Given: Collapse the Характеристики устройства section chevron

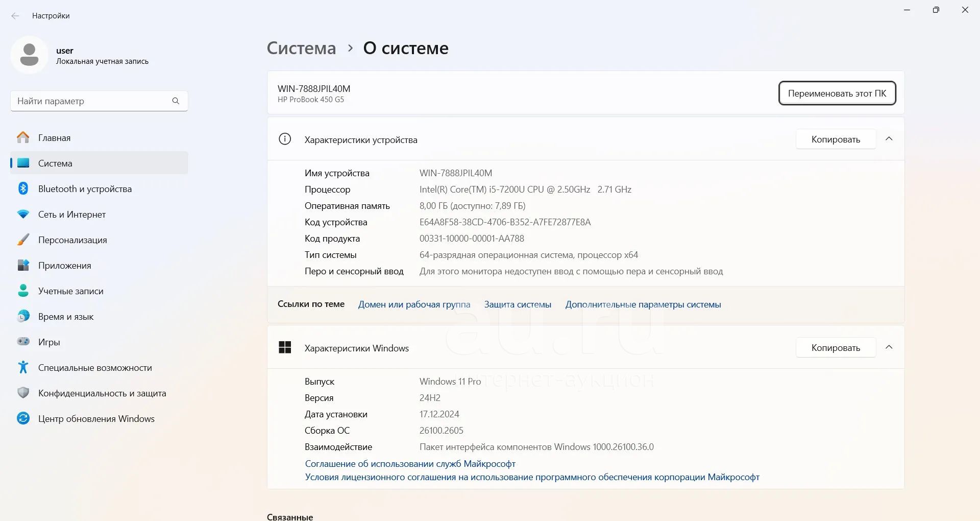Looking at the screenshot, I should [x=889, y=139].
